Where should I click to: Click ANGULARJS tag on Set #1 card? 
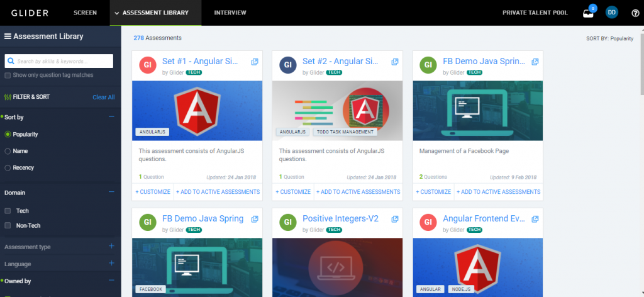tap(152, 132)
